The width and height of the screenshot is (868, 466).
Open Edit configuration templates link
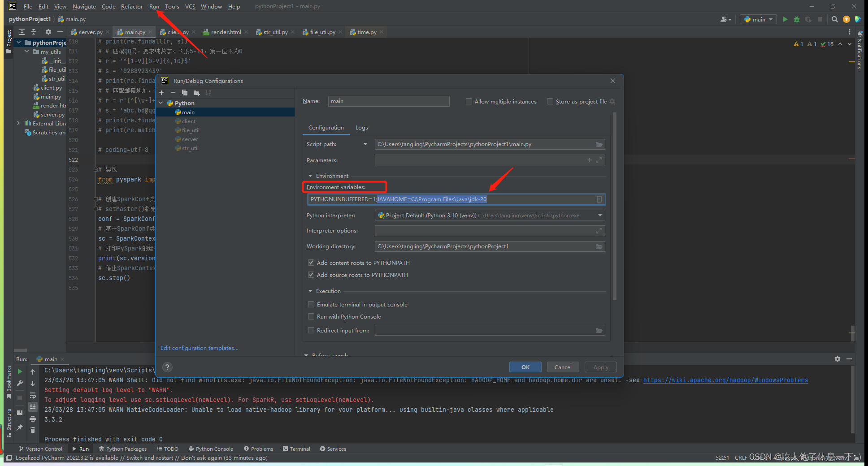coord(200,348)
